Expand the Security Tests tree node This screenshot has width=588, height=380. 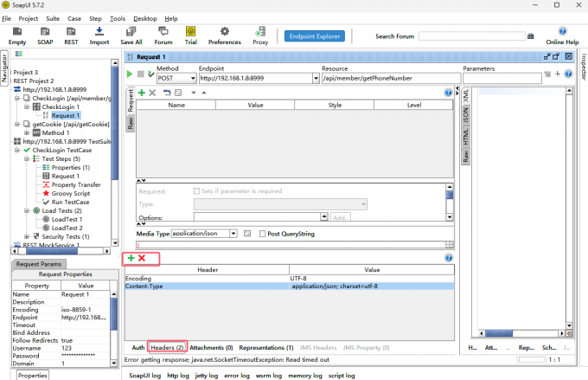(x=27, y=236)
